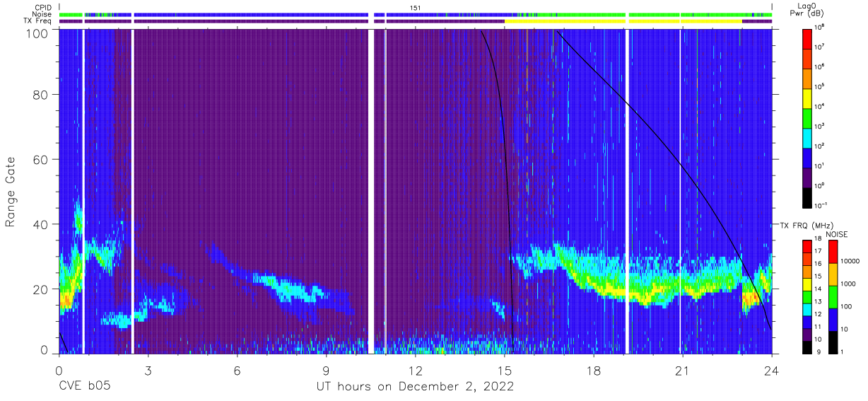Click x-axis tick label '6'
The width and height of the screenshot is (868, 401).
(237, 371)
